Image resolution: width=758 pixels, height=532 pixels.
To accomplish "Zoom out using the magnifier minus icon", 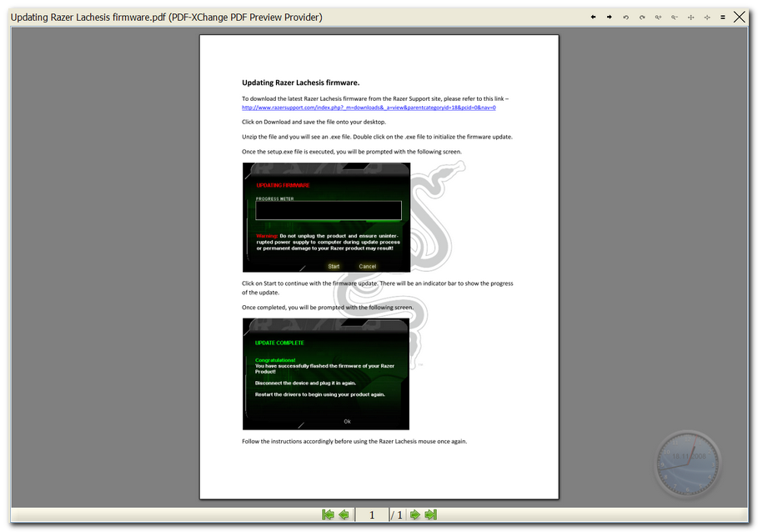I will tap(675, 17).
